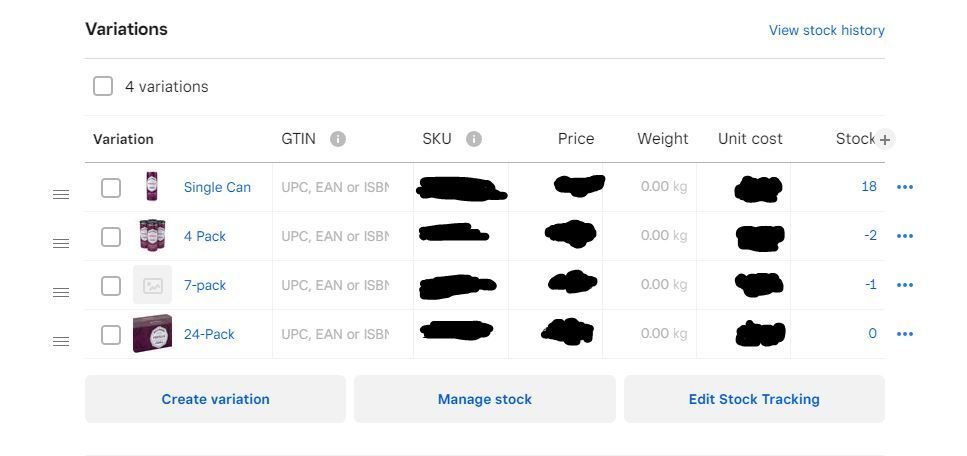Click the add column plus icon

(x=885, y=140)
